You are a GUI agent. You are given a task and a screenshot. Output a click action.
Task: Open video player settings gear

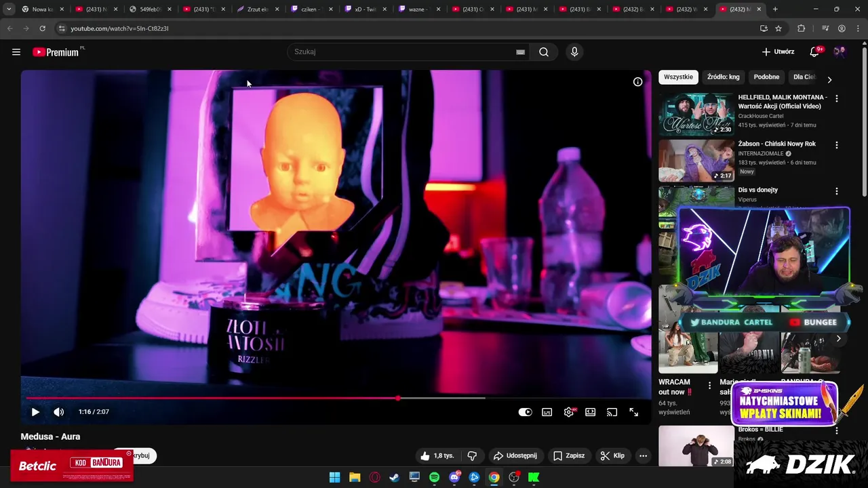click(x=569, y=412)
